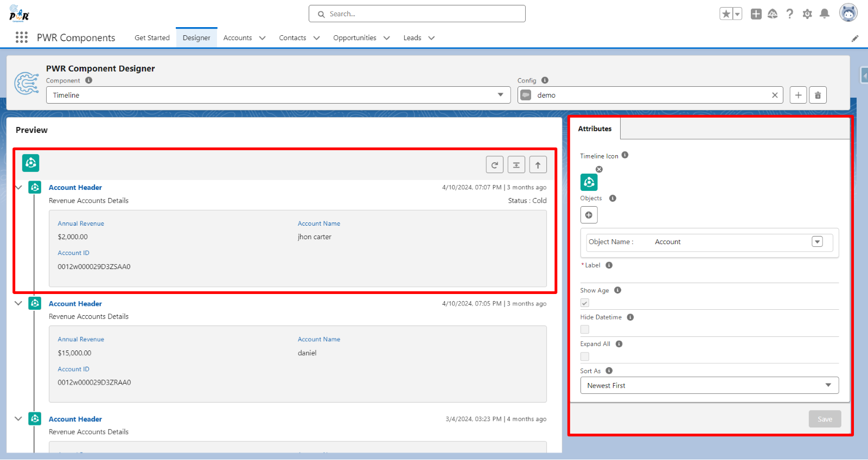Expand the Object Name Account dropdown
Viewport: 868px width, 460px height.
(x=817, y=242)
